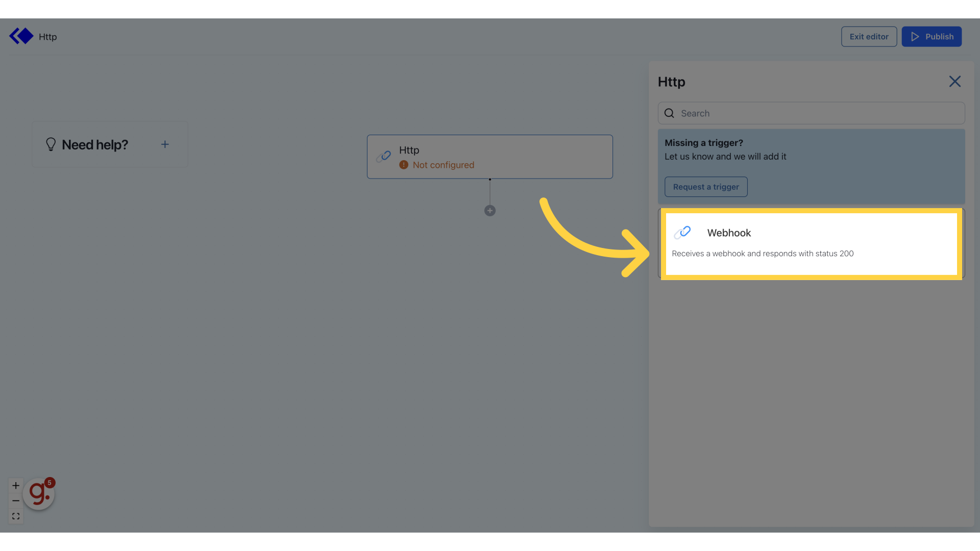Click the blue diamond app logo
980x551 pixels.
(x=21, y=36)
